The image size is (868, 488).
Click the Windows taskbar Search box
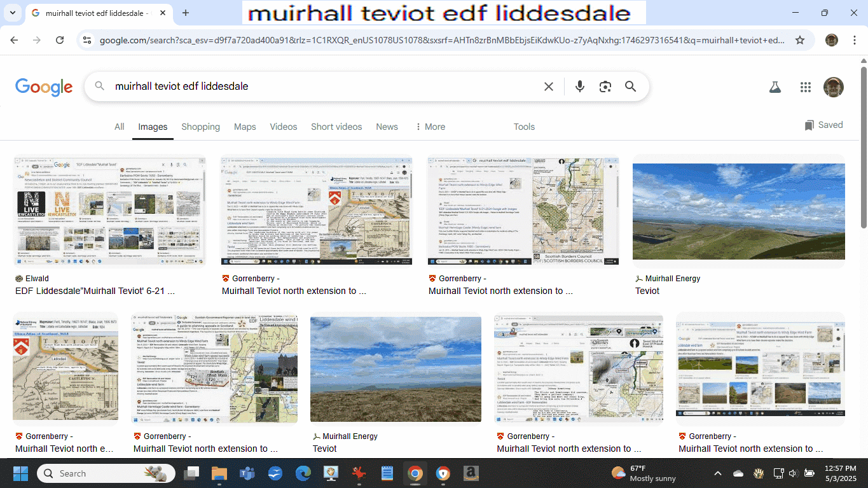[x=107, y=473]
